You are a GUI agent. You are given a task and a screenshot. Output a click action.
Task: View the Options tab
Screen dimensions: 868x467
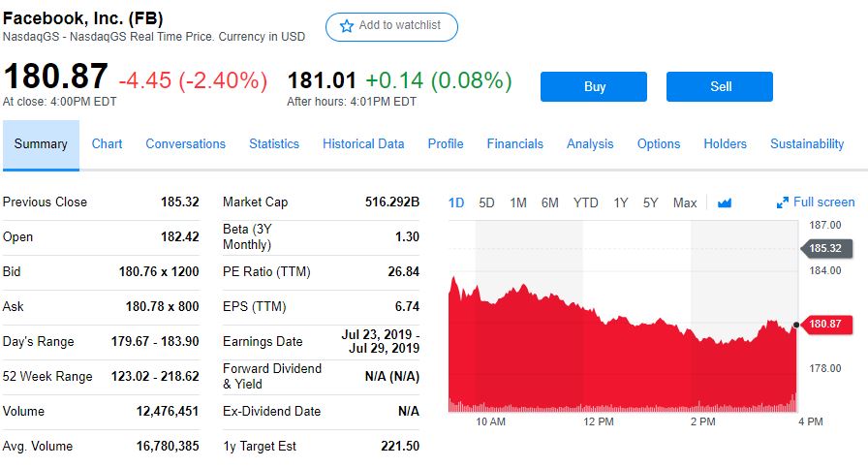(659, 143)
